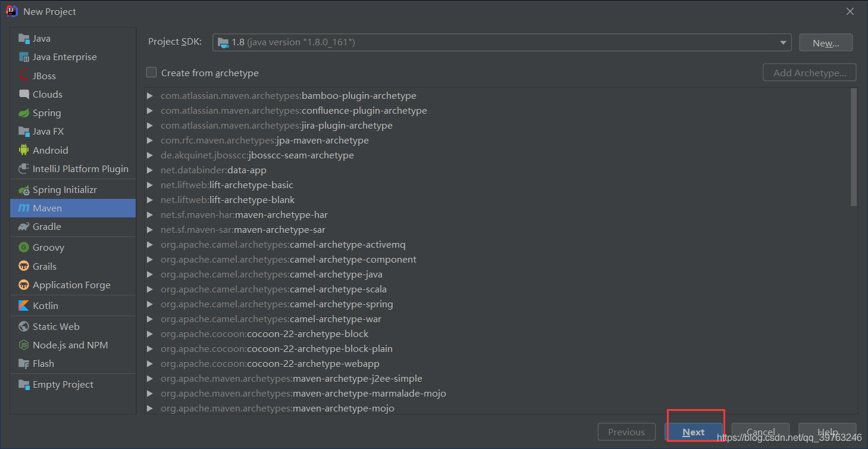Click the Spring Initializr icon

24,190
